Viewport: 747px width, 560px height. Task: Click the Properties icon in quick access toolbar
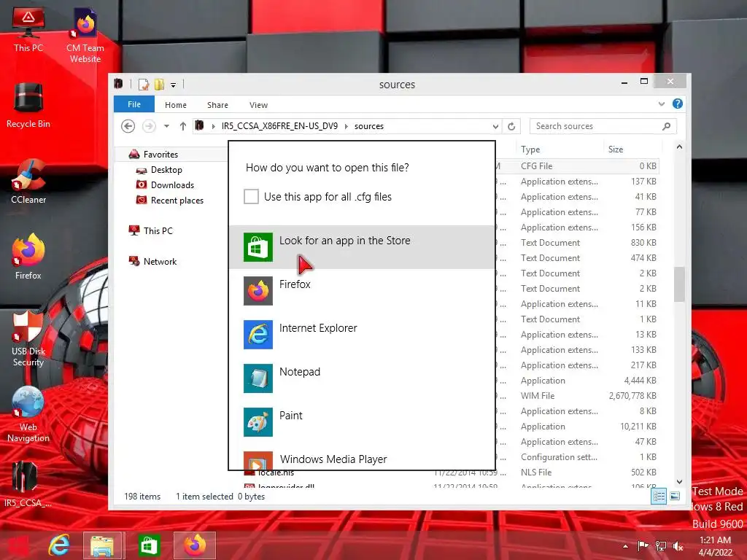[x=144, y=85]
